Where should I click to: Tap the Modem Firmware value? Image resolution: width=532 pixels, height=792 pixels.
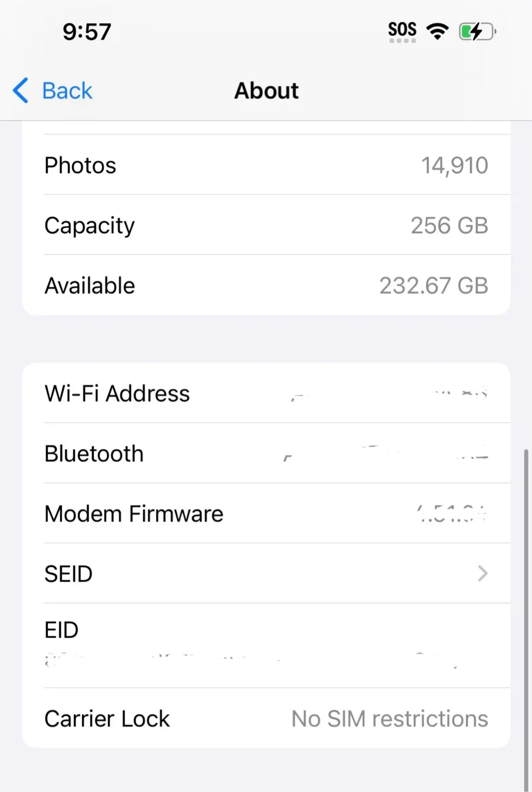tap(451, 513)
